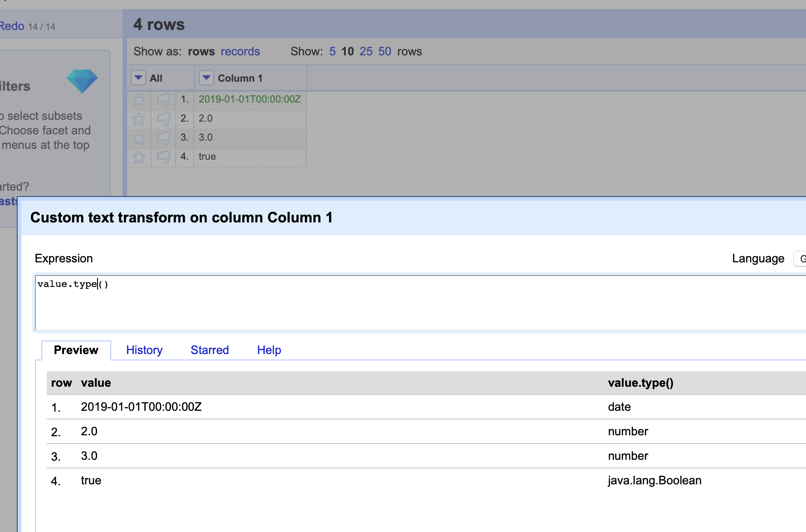Show 25 rows per page

click(x=366, y=51)
